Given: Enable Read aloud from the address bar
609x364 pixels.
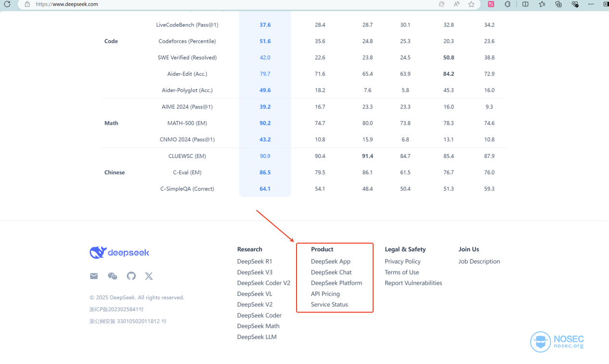Looking at the screenshot, I should [x=457, y=4].
